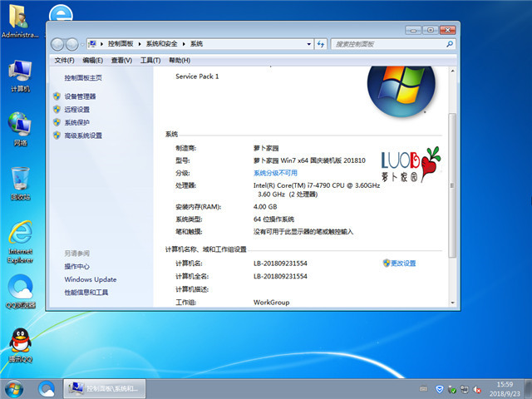Click the scrollbar down arrow
Viewport: 532px width, 399px height.
coord(452,303)
